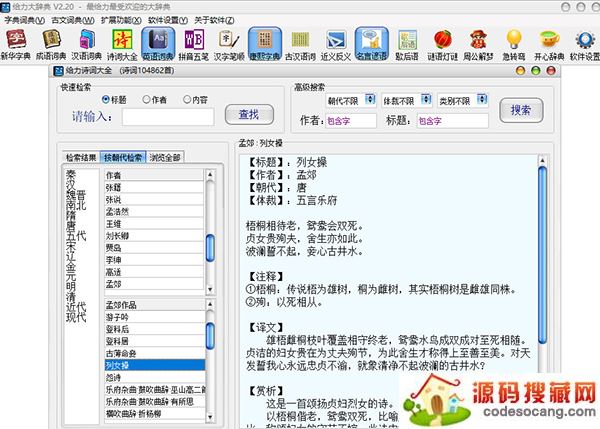Choose the 内容 radio option
Screen dimensions: 600x429
188,99
